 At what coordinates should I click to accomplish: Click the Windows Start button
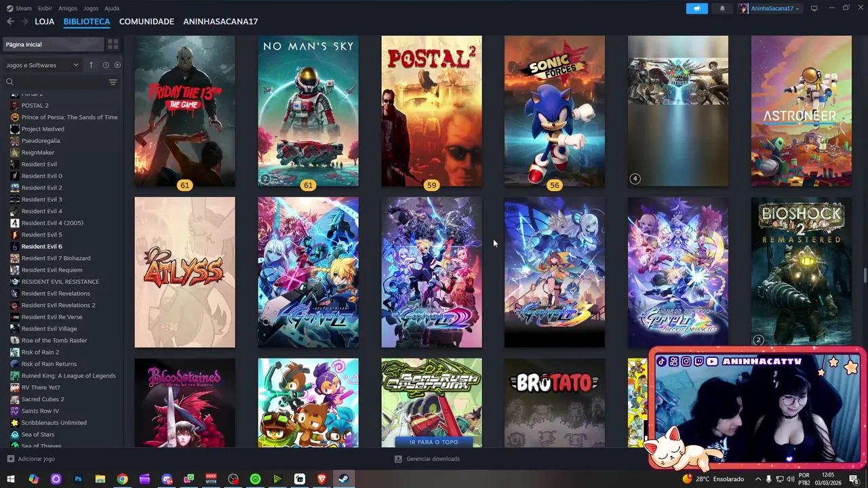tap(11, 479)
